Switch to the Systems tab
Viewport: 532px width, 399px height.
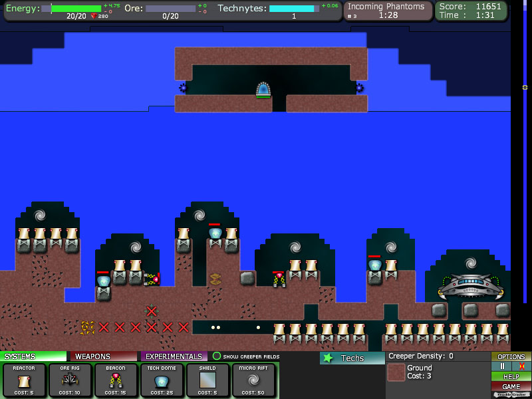pyautogui.click(x=33, y=356)
